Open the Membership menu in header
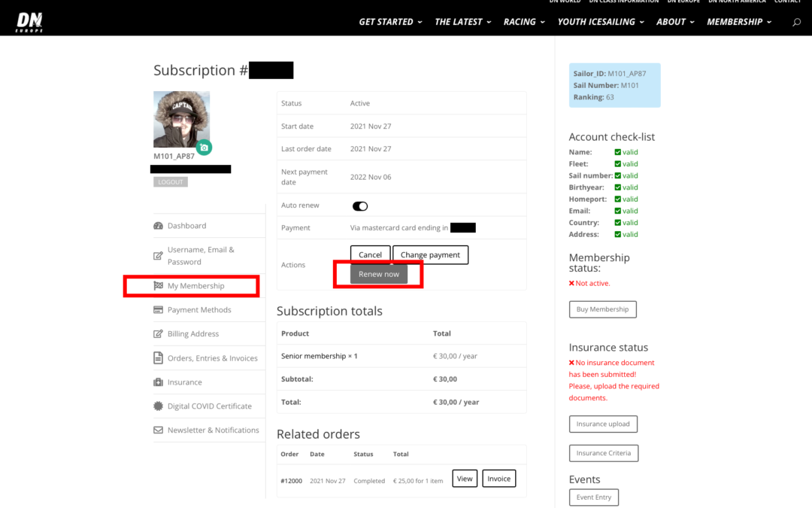 pos(738,22)
